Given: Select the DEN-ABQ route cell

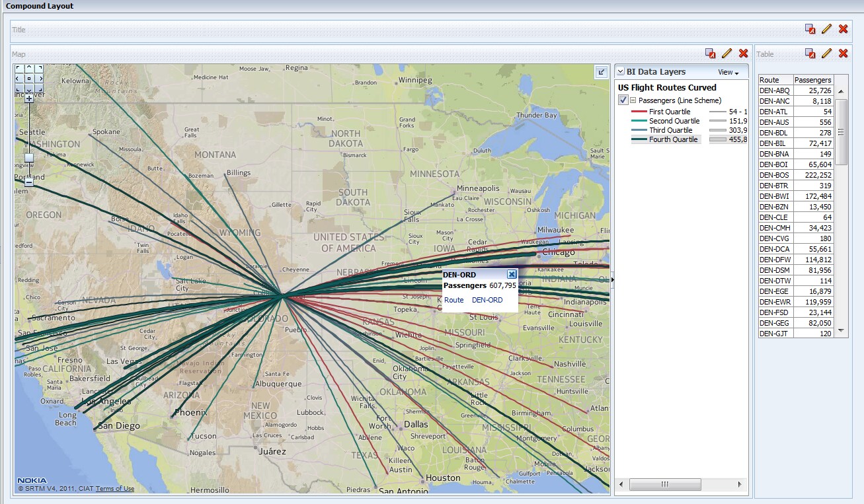Looking at the screenshot, I should click(x=775, y=90).
